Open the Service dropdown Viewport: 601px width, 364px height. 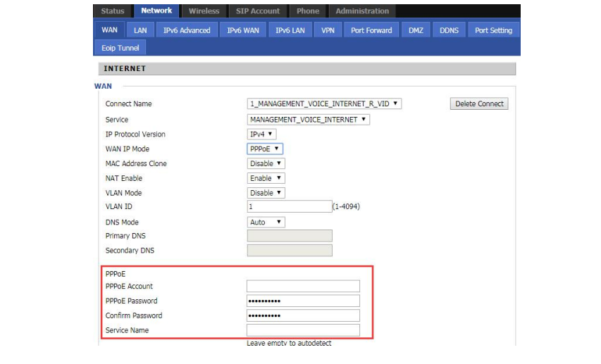tap(309, 120)
